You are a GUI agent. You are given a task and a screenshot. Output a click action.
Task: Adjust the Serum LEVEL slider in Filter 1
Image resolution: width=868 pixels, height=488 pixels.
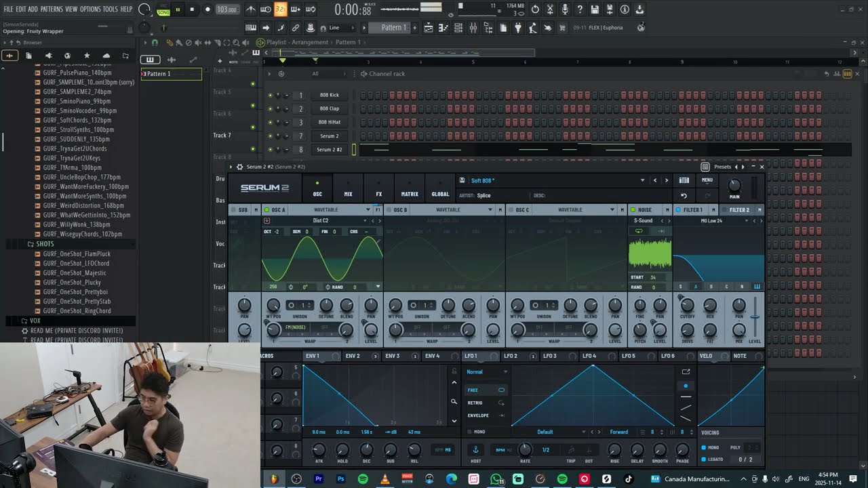pos(755,317)
